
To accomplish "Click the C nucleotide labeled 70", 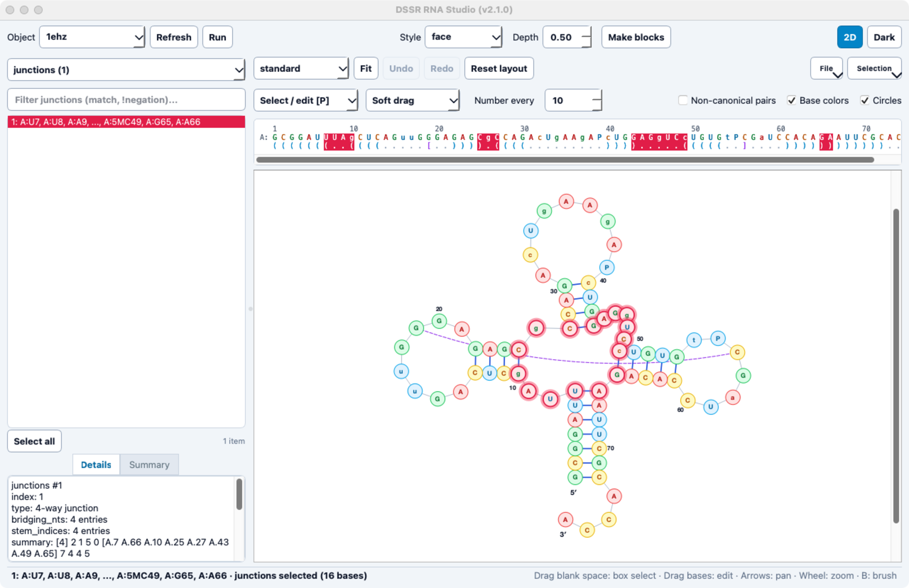I will coord(599,448).
